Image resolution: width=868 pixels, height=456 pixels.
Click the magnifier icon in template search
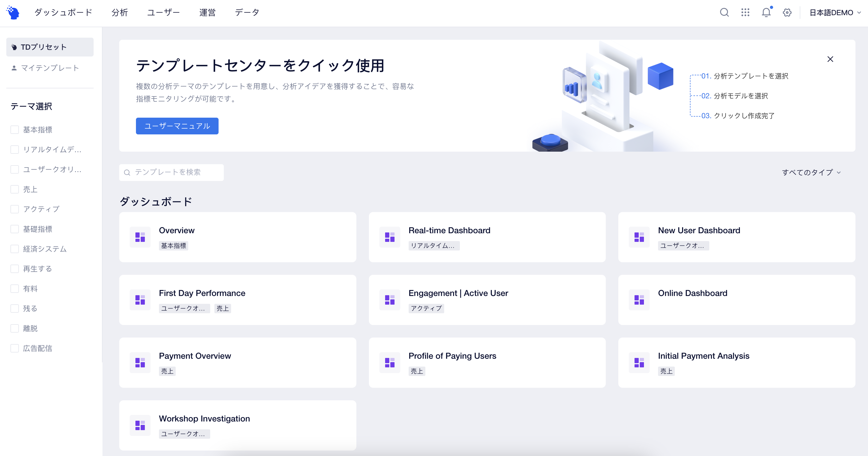[127, 173]
